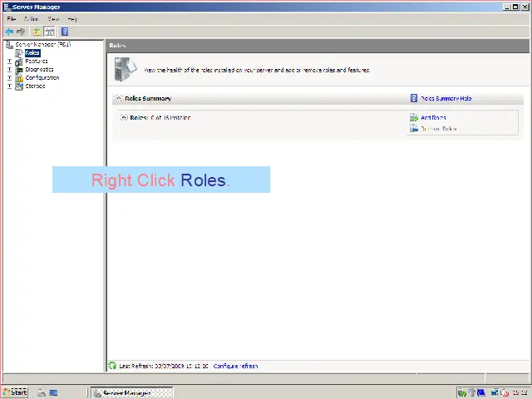
Task: Select the Configuration tree item label
Action: pyautogui.click(x=42, y=77)
